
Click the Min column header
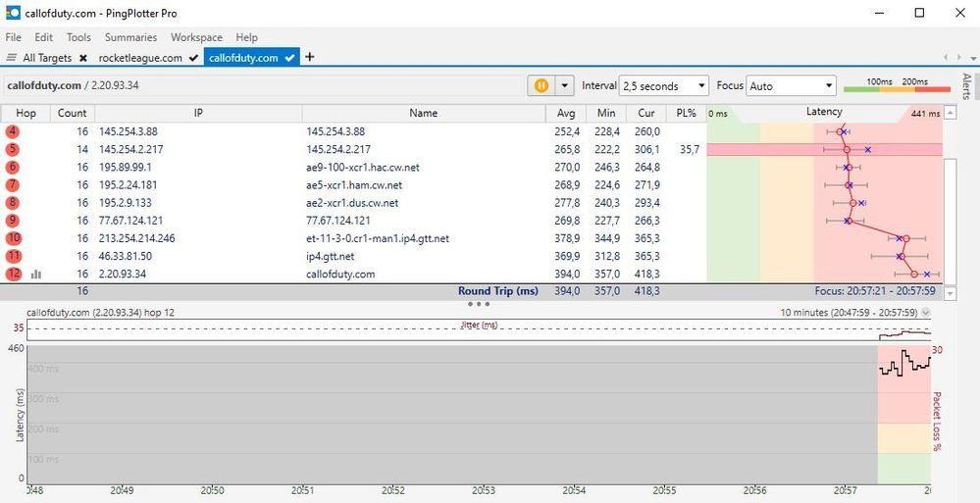(x=605, y=113)
